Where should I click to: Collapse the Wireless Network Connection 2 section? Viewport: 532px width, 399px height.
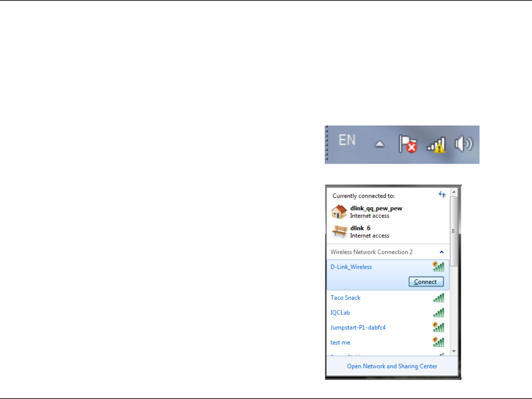click(x=441, y=252)
